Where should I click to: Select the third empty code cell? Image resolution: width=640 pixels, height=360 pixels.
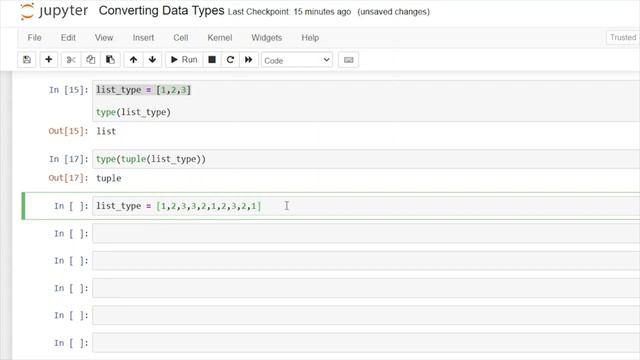(366, 288)
